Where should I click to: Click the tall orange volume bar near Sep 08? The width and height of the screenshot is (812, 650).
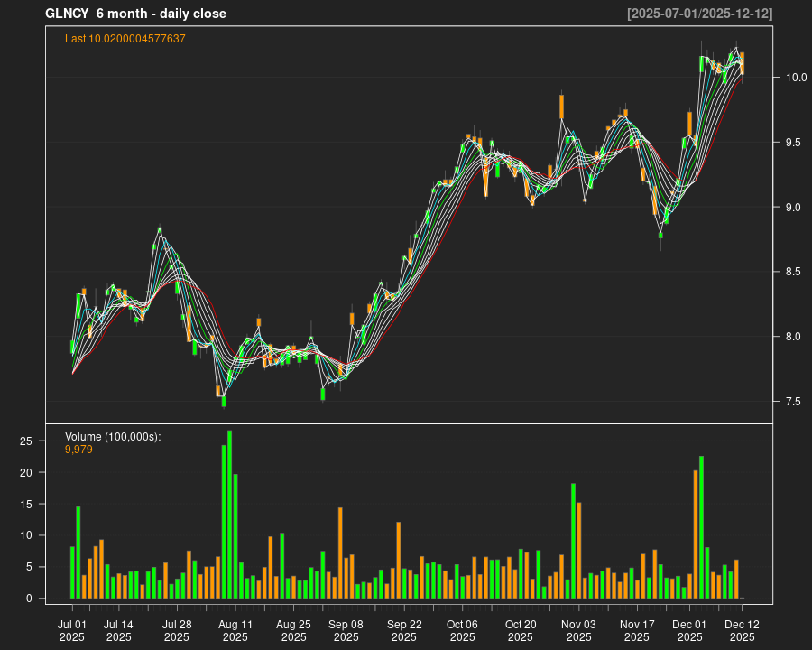click(340, 553)
